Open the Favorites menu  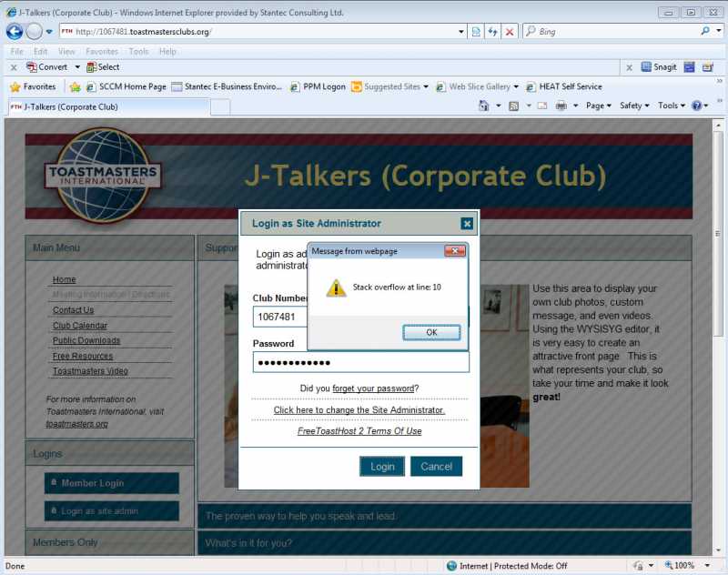coord(102,52)
